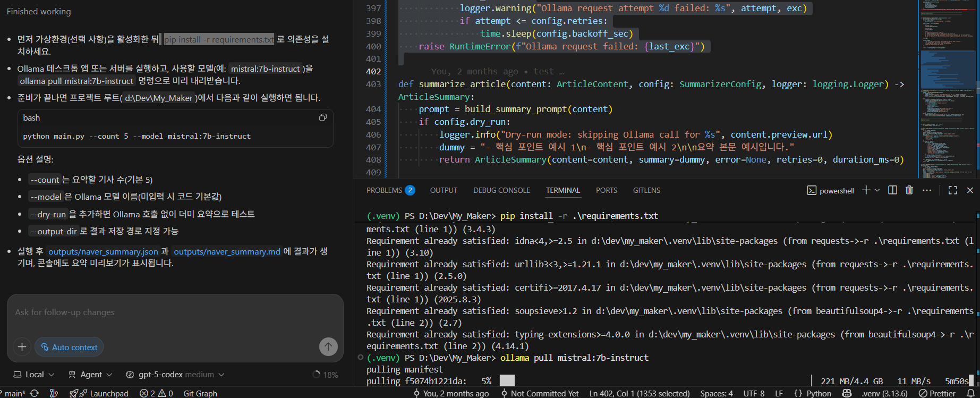The image size is (980, 398).
Task: Open Git Graph from status bar
Action: (x=200, y=393)
